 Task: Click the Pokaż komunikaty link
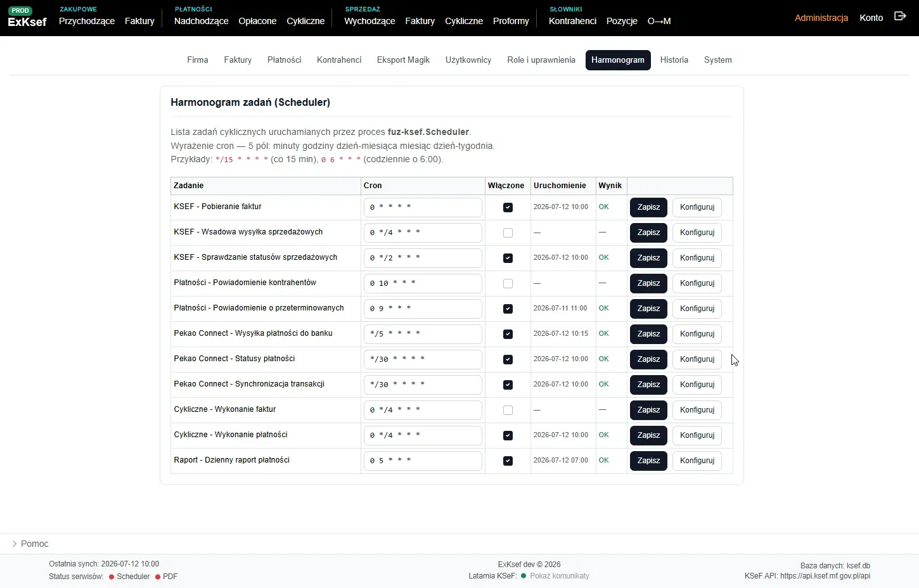tap(560, 576)
